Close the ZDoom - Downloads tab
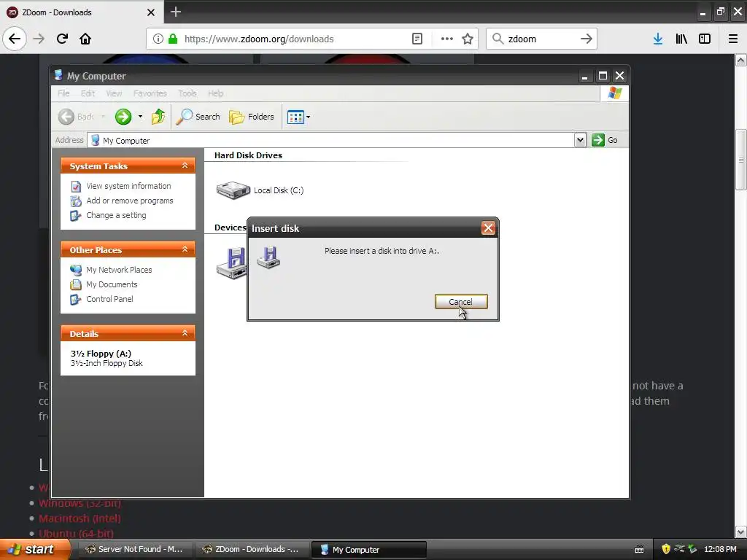Image resolution: width=747 pixels, height=560 pixels. point(151,12)
